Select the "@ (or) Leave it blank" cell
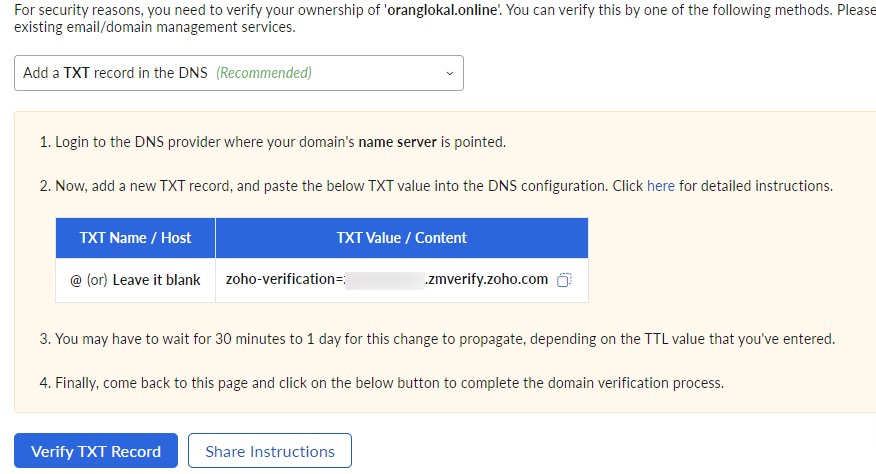This screenshot has width=876, height=474. tap(135, 280)
